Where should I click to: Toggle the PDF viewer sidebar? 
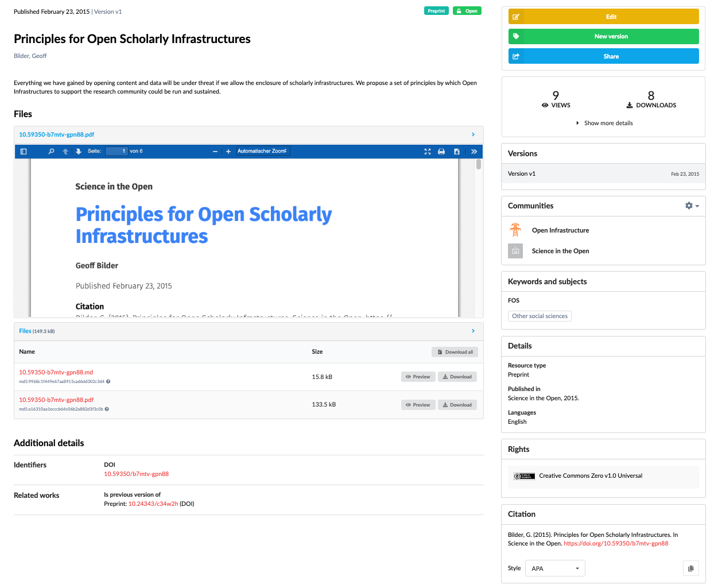(x=24, y=152)
